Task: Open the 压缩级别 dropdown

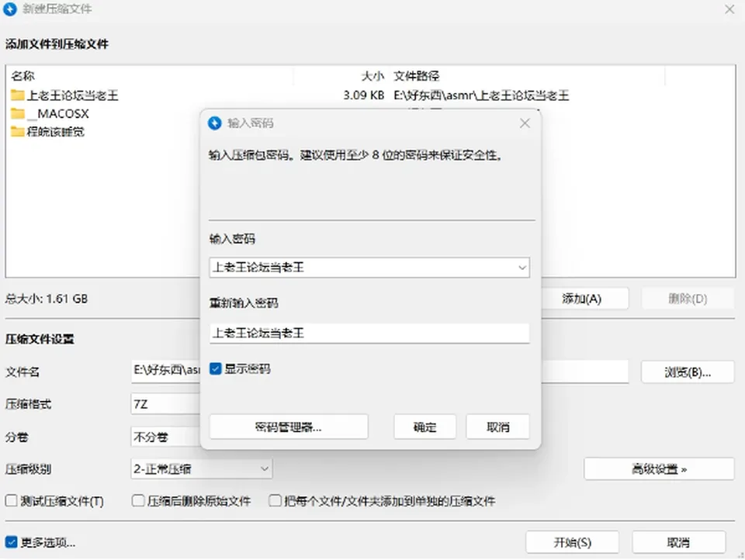Action: coord(202,469)
